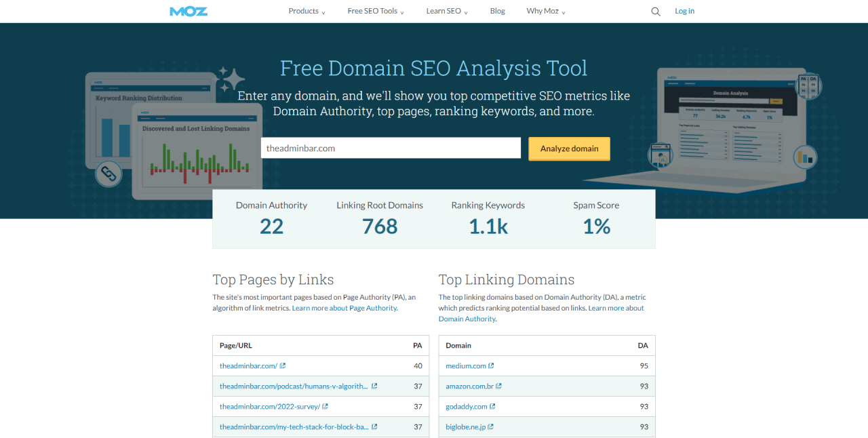The height and width of the screenshot is (438, 868).
Task: Open the medium.com domain link
Action: (x=466, y=365)
